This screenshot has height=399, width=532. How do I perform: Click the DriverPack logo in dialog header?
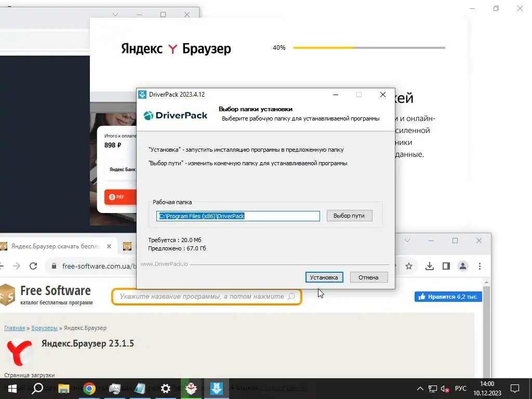click(x=176, y=115)
